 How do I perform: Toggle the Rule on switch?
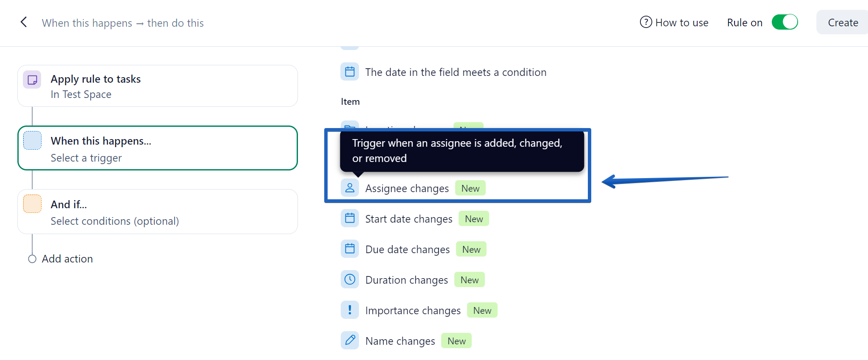pos(785,22)
